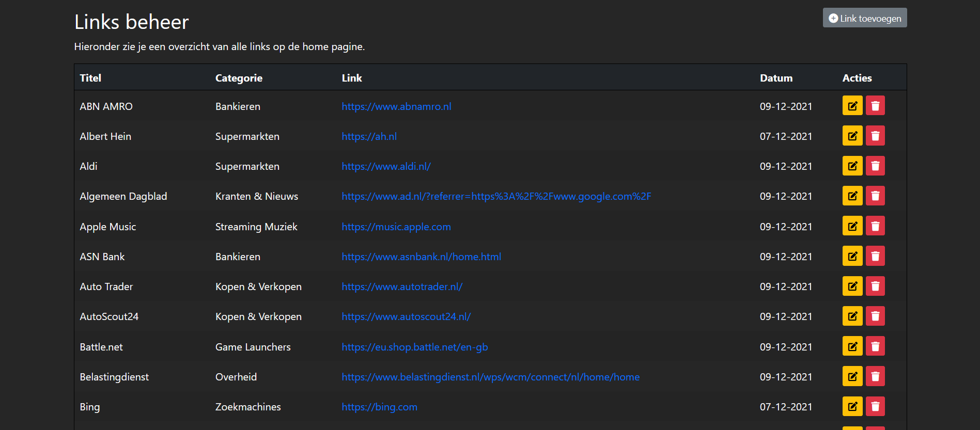Delete the Algemeen Dagblad entry

875,196
